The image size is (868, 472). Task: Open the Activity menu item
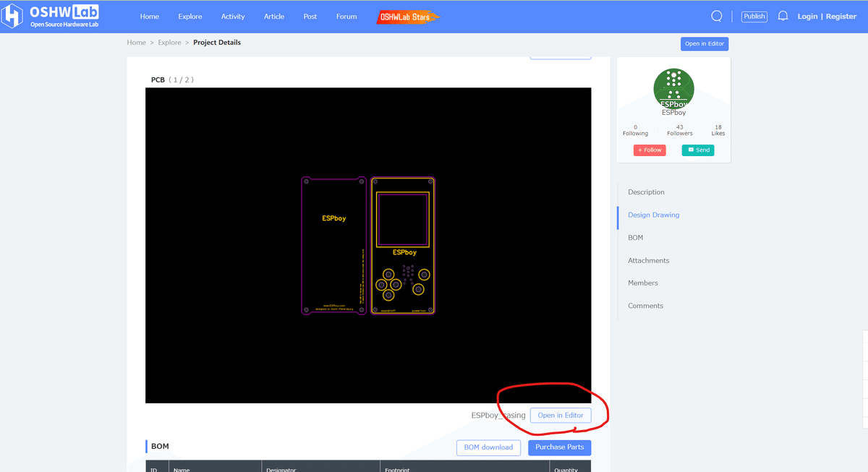click(233, 17)
